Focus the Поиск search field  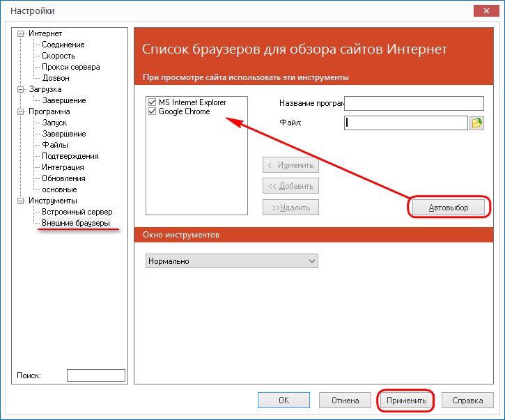96,375
